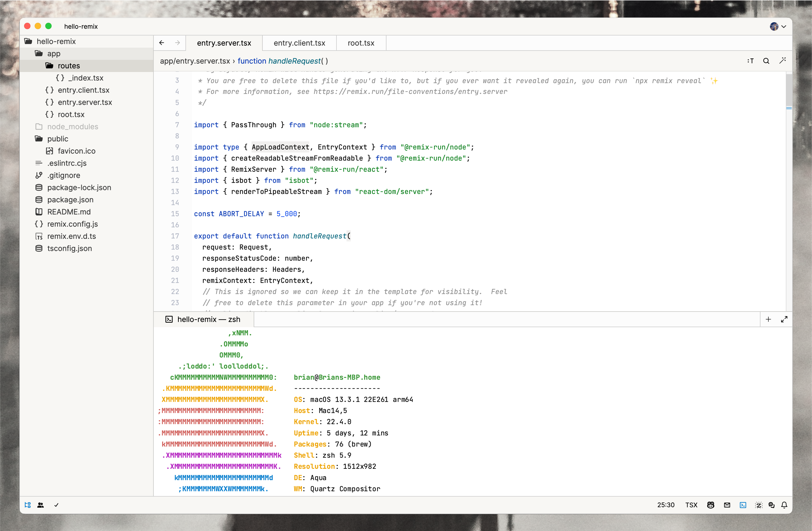
Task: Click the editor vertical scrollbar thumb
Action: [789, 90]
